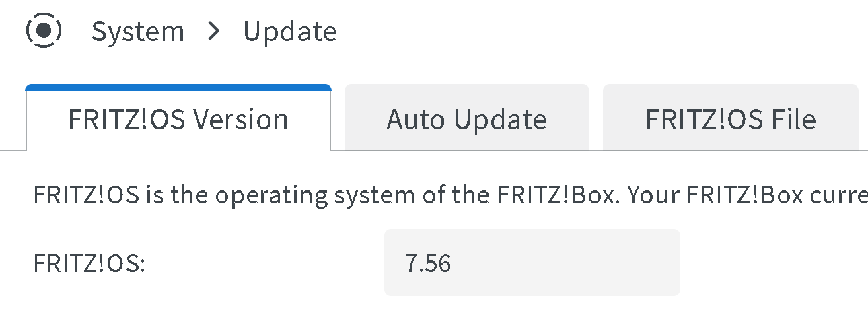Viewport: 868px width, 313px height.
Task: Click the word "Auto" in the middle tab
Action: coord(416,119)
